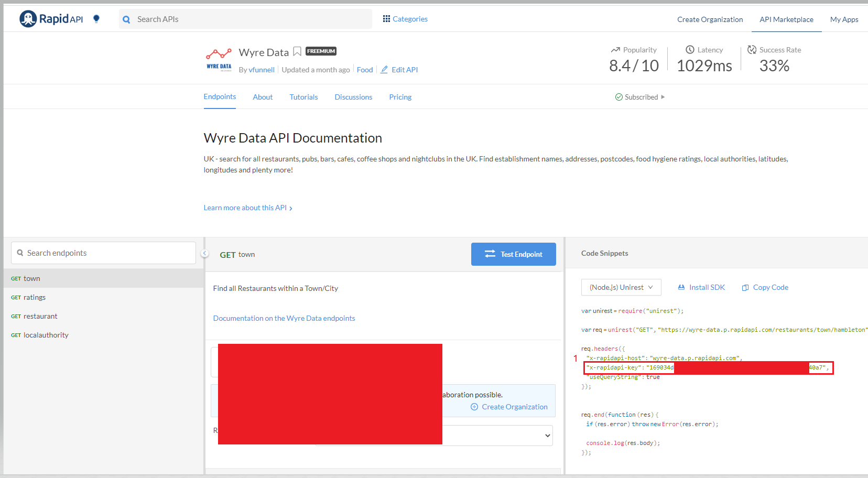The image size is (868, 478).
Task: Click the Latency clock icon
Action: [x=690, y=49]
